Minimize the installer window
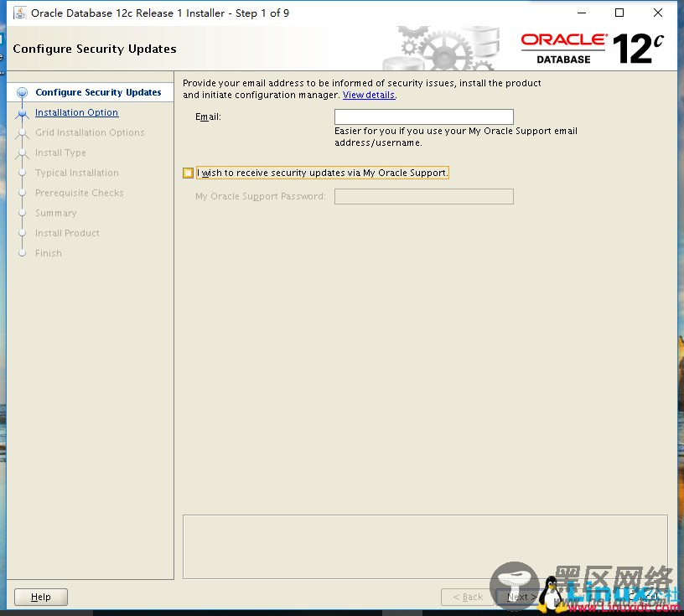684x616 pixels. 582,13
